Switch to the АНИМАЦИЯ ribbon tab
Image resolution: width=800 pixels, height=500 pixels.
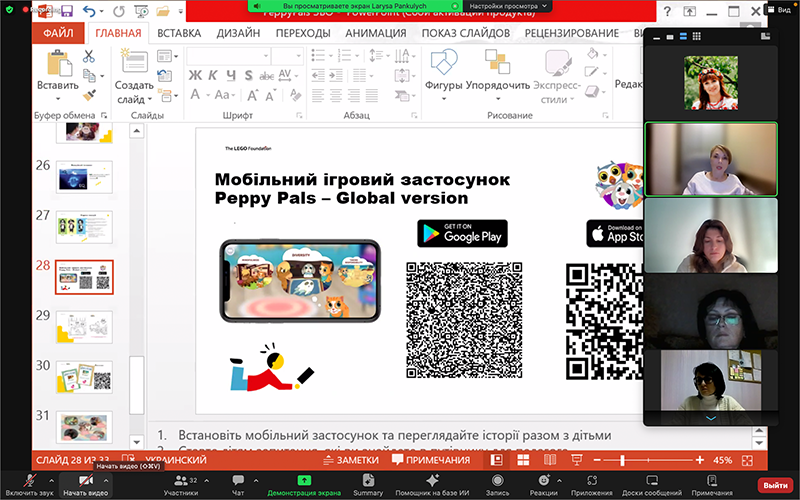tap(376, 33)
